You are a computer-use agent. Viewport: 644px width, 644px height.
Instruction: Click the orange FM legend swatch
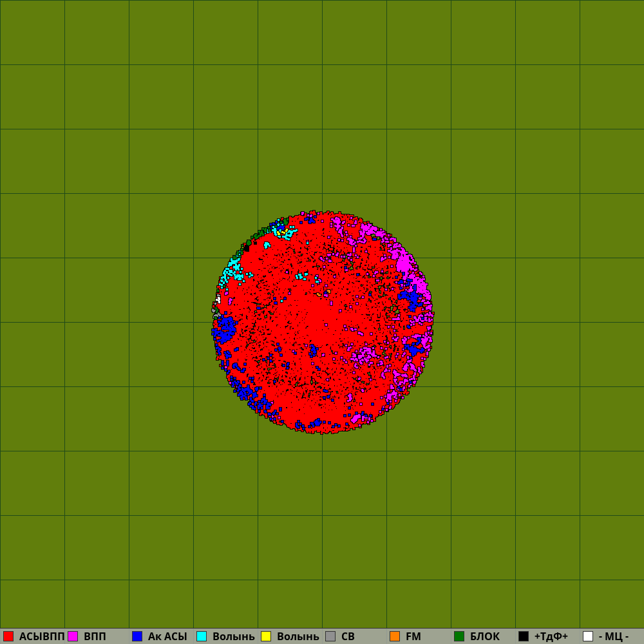coord(395,636)
